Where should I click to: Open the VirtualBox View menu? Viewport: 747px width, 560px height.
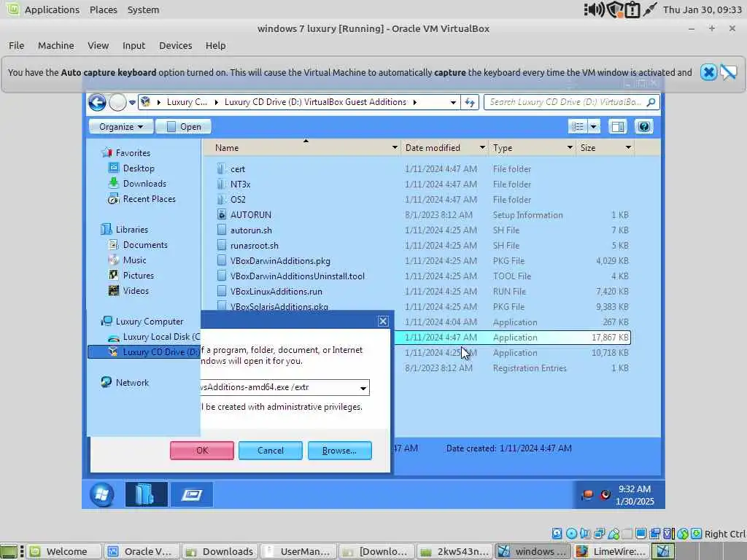tap(98, 46)
